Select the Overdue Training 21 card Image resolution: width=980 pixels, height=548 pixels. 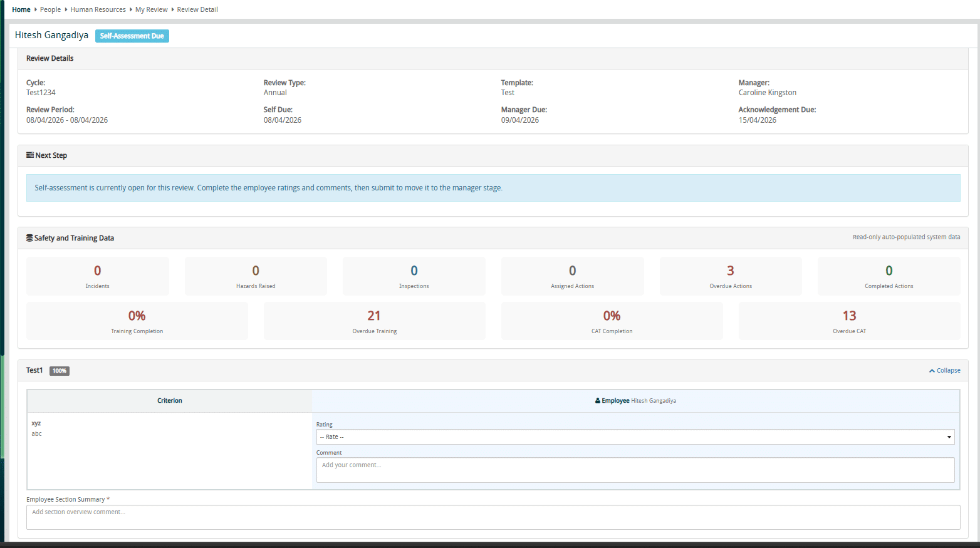pyautogui.click(x=375, y=321)
